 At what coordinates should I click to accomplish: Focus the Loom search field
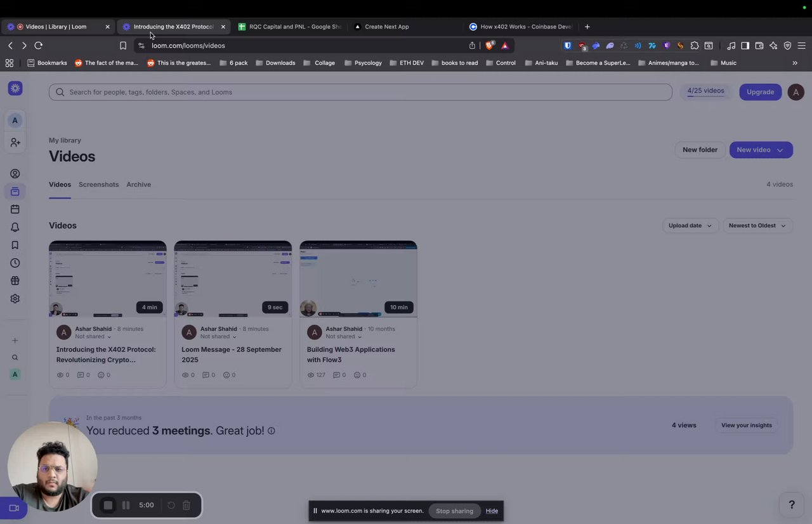(x=360, y=92)
